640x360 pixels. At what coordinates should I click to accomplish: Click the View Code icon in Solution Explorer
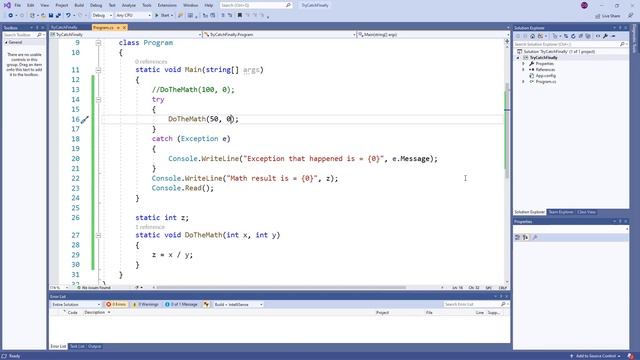point(598,36)
